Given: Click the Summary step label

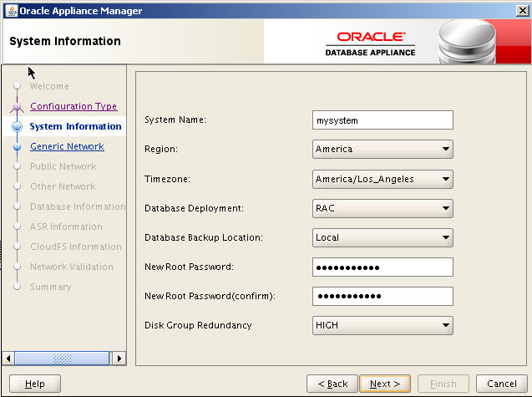Looking at the screenshot, I should point(51,287).
